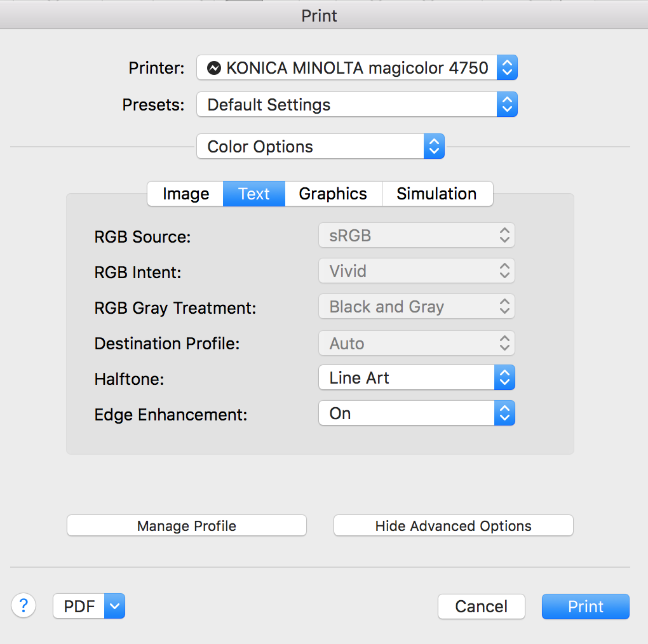This screenshot has height=644, width=648.
Task: Click the PDF menu arrow icon
Action: pos(114,606)
